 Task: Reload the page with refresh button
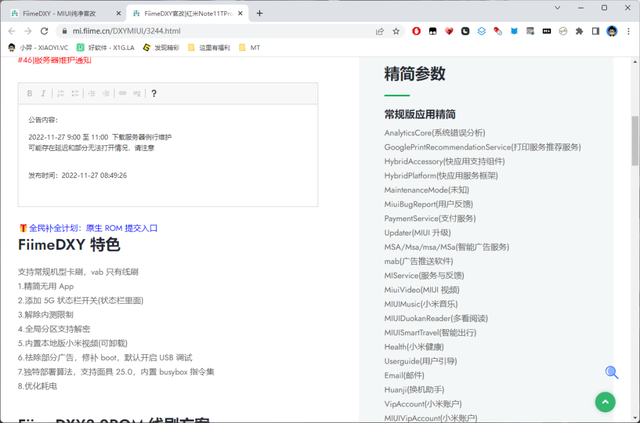(x=46, y=31)
